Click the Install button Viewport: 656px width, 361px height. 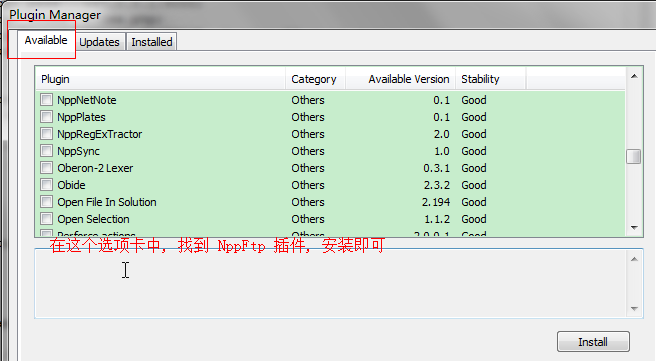(593, 342)
